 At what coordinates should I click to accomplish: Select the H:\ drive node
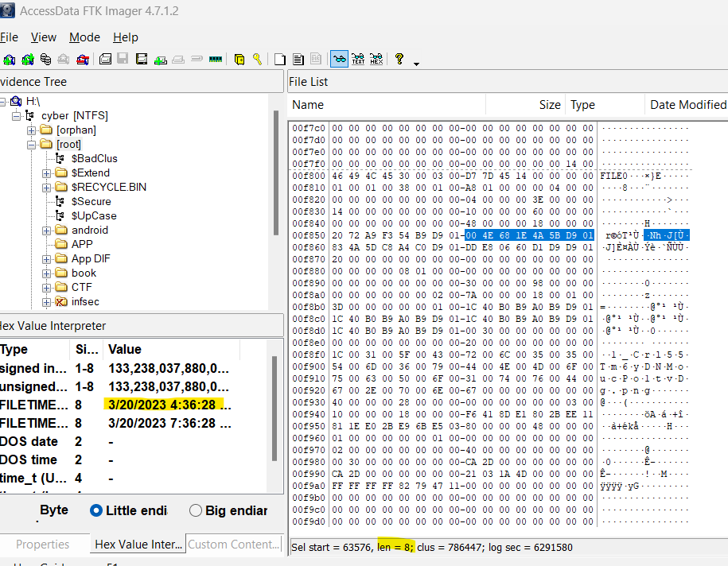(33, 101)
